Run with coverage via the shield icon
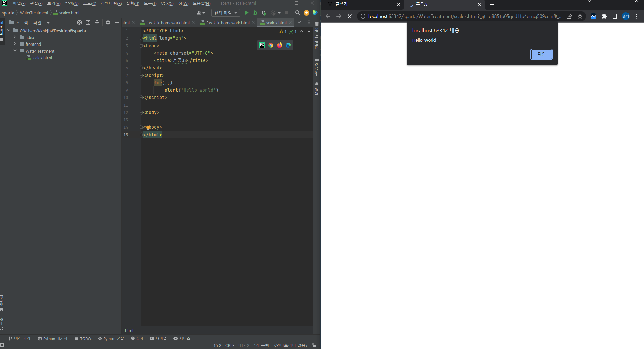The width and height of the screenshot is (644, 349). coord(264,13)
